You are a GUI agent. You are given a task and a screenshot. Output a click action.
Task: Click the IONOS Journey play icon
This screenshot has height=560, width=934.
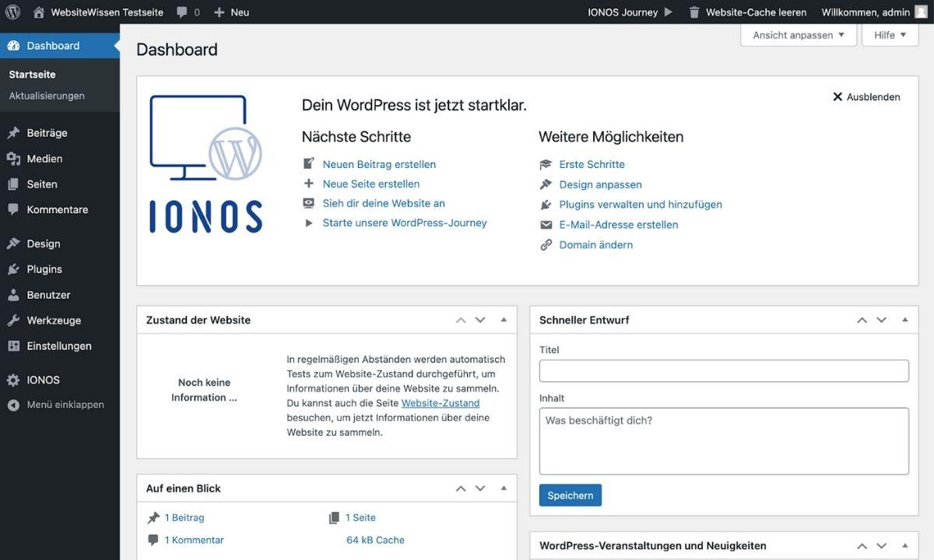tap(668, 12)
